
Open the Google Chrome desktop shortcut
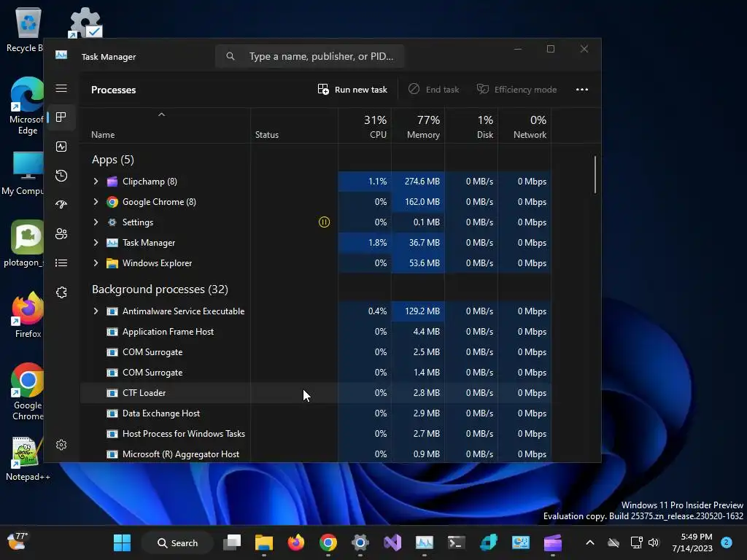pyautogui.click(x=27, y=392)
